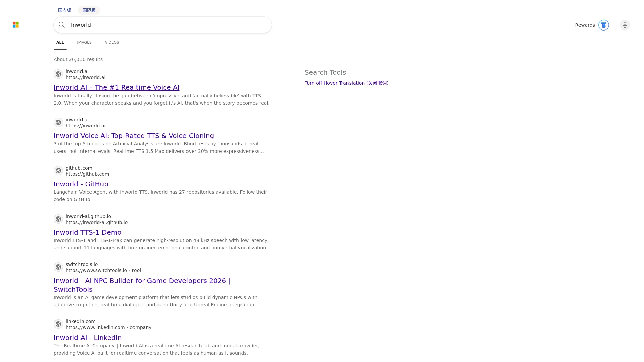Click the 'https://www.linkedin.com › company' URL
This screenshot has height=362, width=644.
(x=108, y=327)
